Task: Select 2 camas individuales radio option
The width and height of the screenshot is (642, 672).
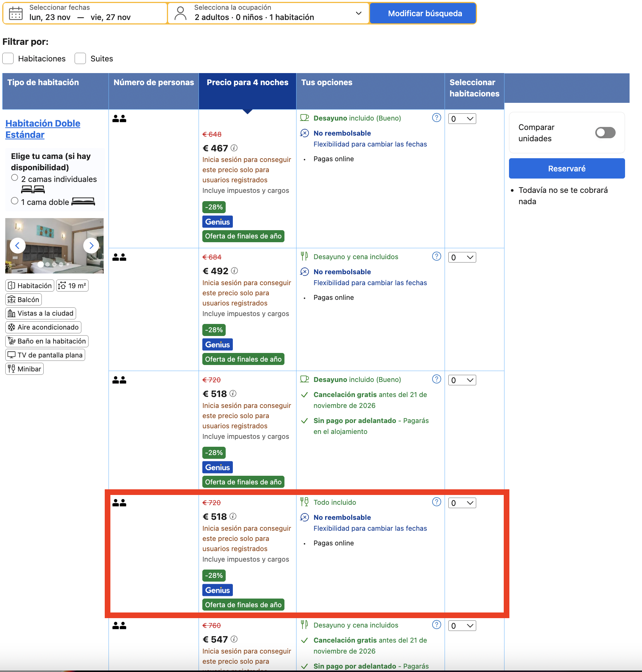Action: click(x=15, y=177)
